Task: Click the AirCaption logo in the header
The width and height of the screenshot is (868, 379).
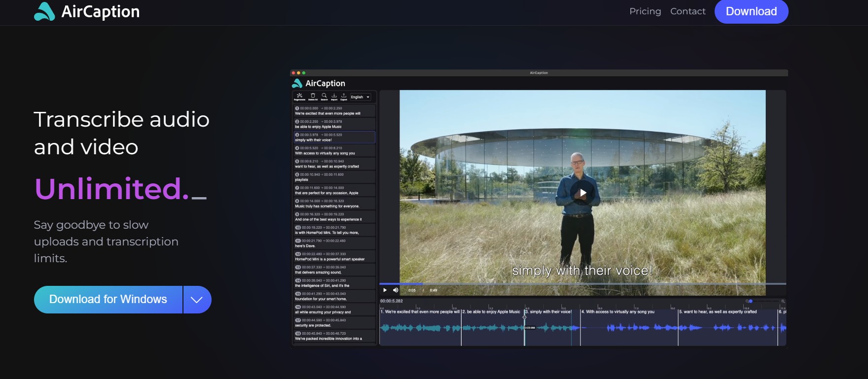Action: point(87,11)
